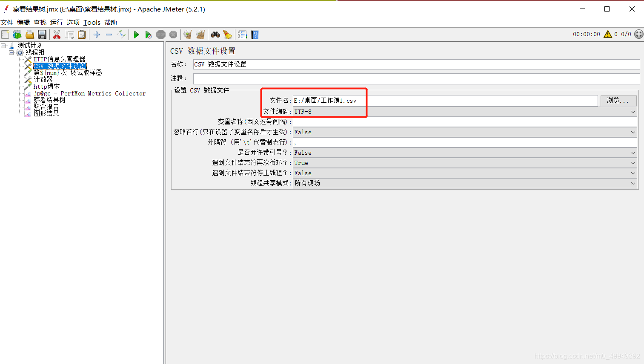
Task: Select 测试计划 in the tree
Action: tap(30, 45)
